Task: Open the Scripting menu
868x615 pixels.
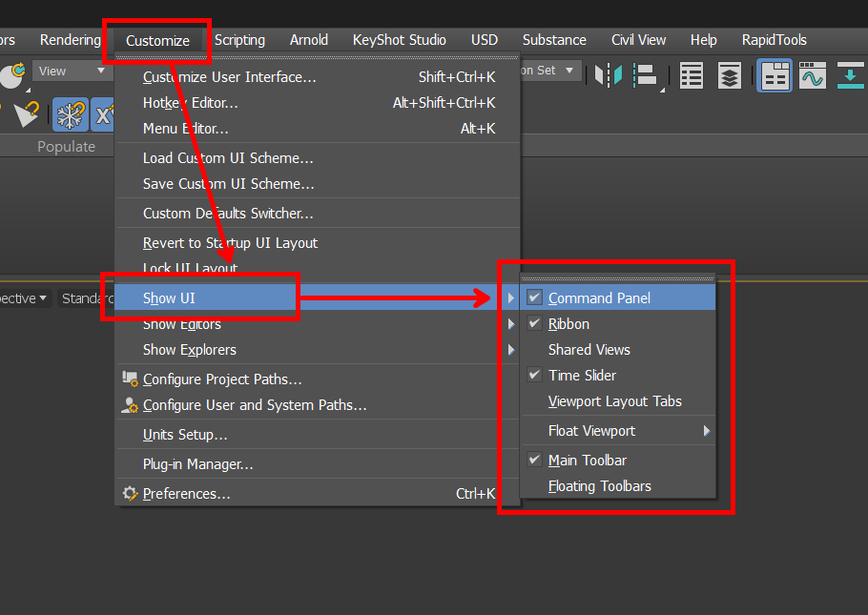Action: pyautogui.click(x=239, y=40)
